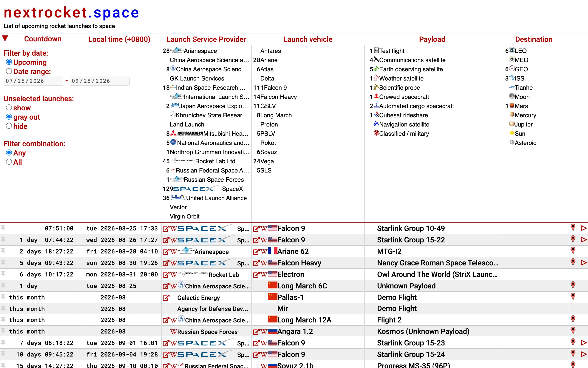This screenshot has width=588, height=368.
Task: Filter by Navigation satellite icon
Action: pyautogui.click(x=376, y=124)
